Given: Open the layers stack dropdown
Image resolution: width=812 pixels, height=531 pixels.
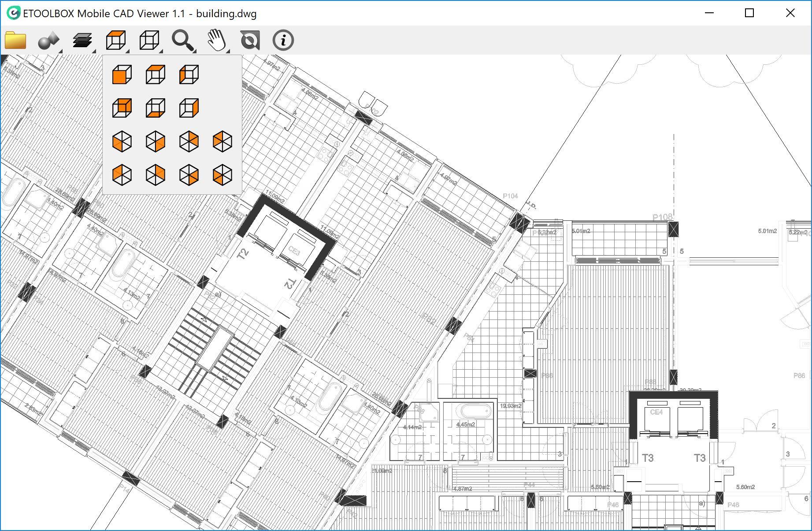Looking at the screenshot, I should [x=83, y=41].
